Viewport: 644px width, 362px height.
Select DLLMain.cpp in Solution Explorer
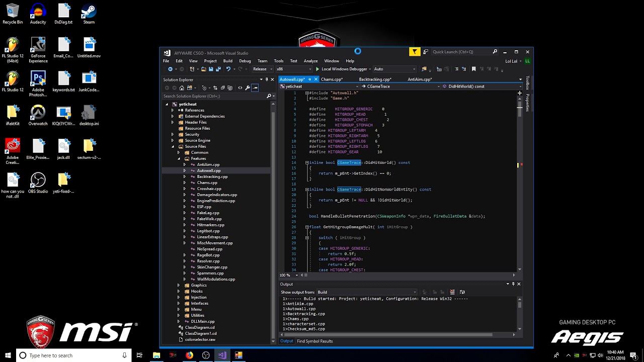point(203,321)
